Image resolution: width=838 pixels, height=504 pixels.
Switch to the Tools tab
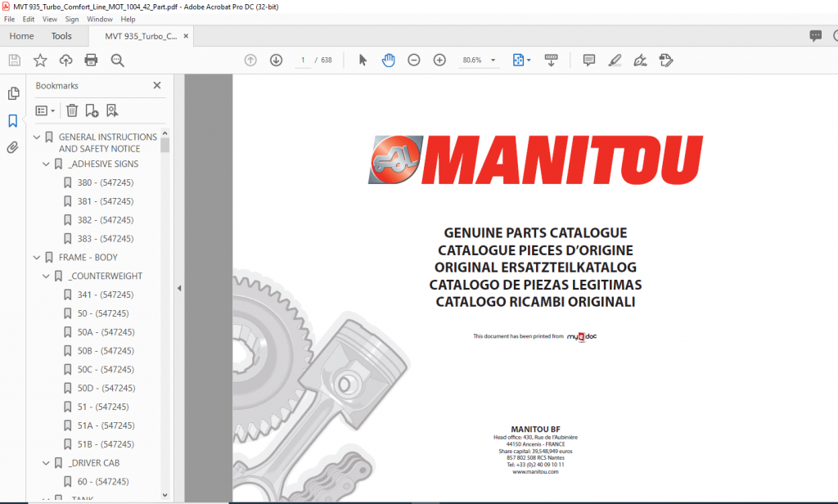(x=61, y=36)
